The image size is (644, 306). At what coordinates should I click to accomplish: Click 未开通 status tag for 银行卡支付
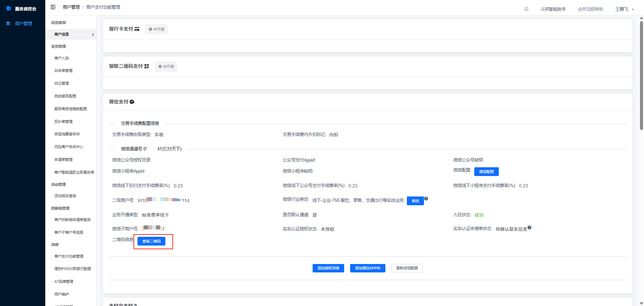pyautogui.click(x=156, y=29)
